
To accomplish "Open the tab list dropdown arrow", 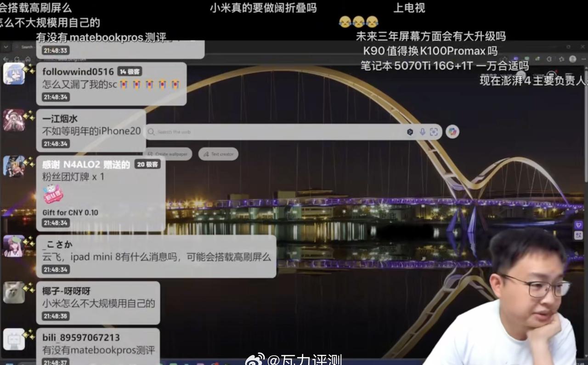I will pos(6,47).
